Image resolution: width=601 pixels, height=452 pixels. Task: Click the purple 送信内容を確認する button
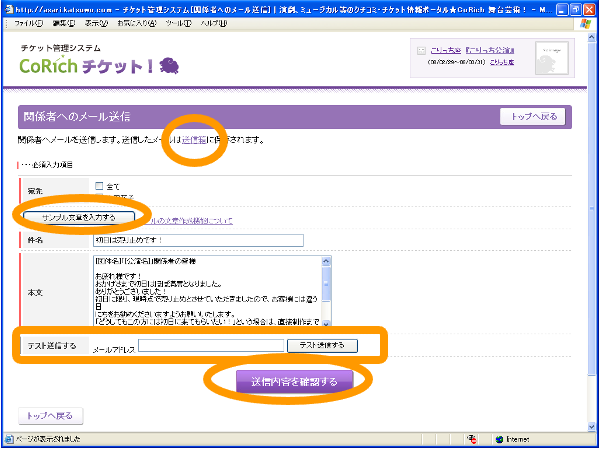287,381
